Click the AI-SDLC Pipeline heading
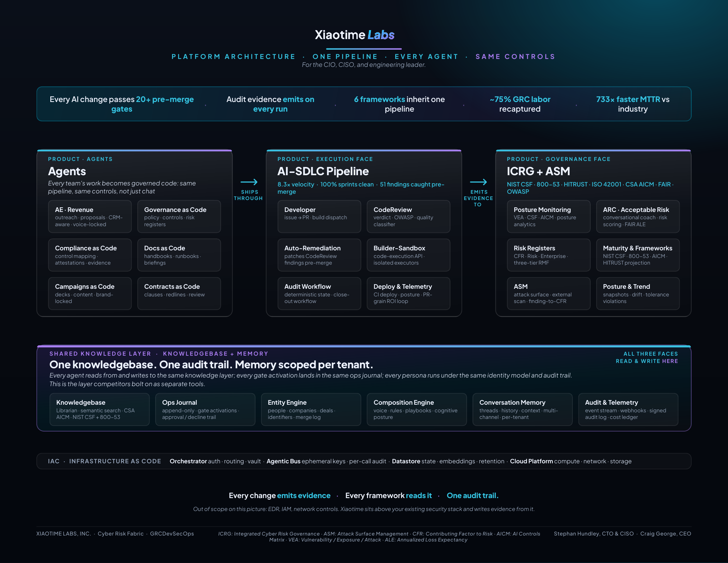 coord(323,171)
